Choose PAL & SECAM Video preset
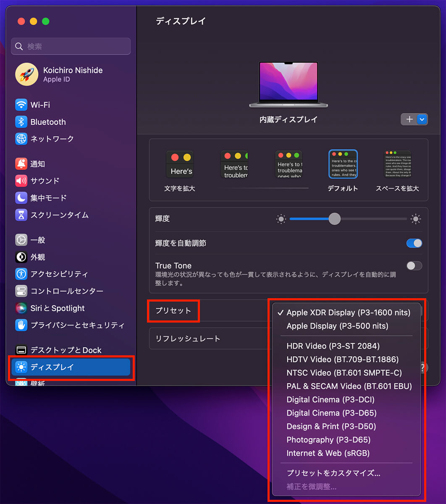 (346, 386)
